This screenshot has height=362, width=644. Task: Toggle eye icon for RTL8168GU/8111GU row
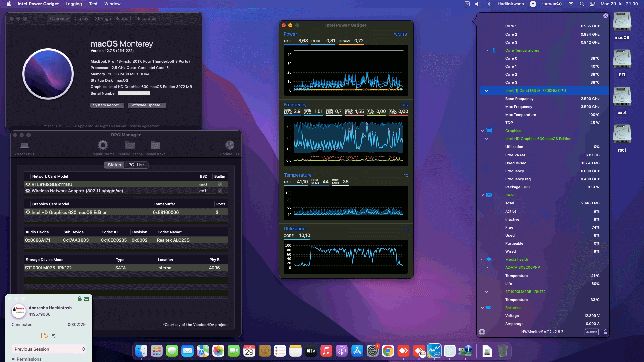tap(28, 184)
